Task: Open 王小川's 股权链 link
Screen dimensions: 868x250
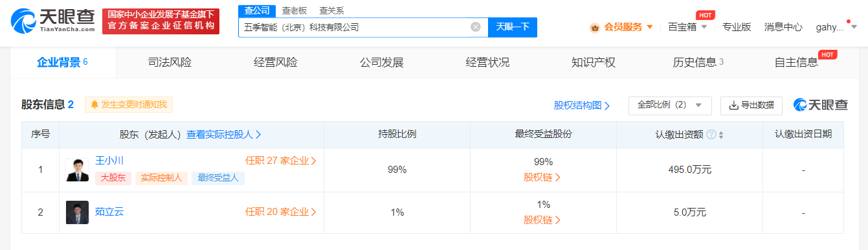Action: pos(542,177)
